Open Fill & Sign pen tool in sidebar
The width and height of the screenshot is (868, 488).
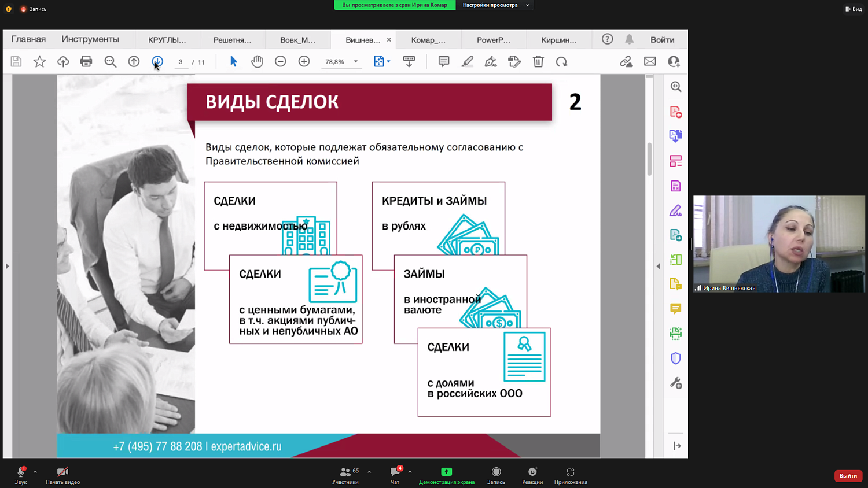pyautogui.click(x=675, y=210)
